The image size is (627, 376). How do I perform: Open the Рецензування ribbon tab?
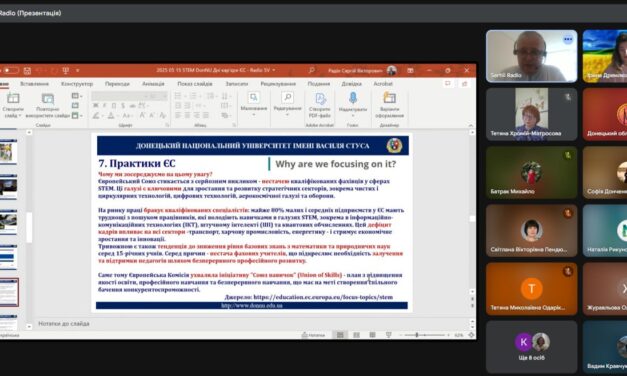278,84
